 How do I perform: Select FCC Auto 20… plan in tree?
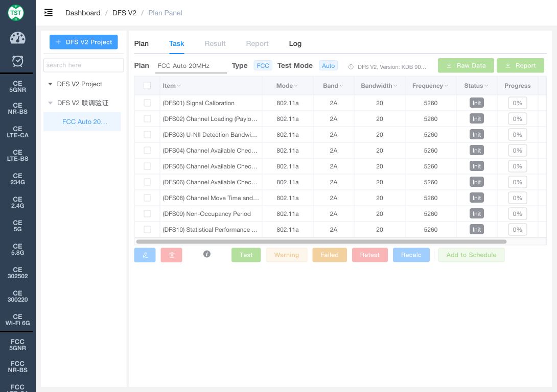[82, 121]
